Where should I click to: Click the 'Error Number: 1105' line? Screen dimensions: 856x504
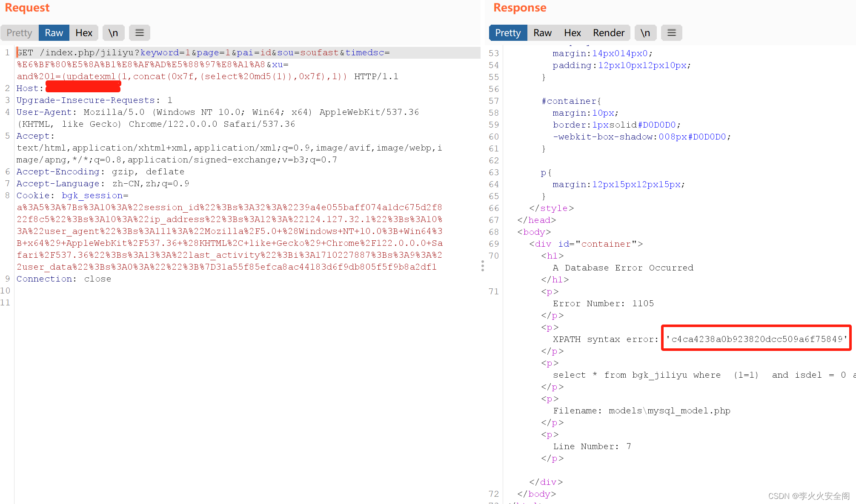point(603,304)
